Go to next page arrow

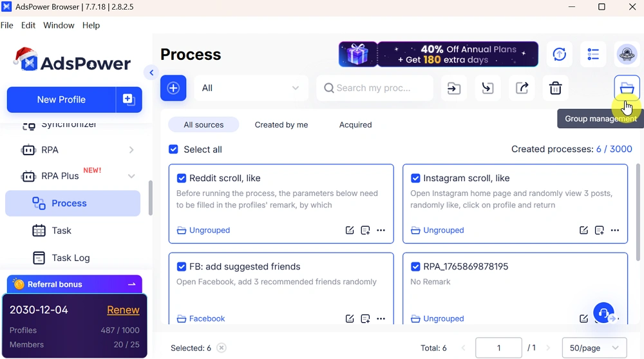548,348
